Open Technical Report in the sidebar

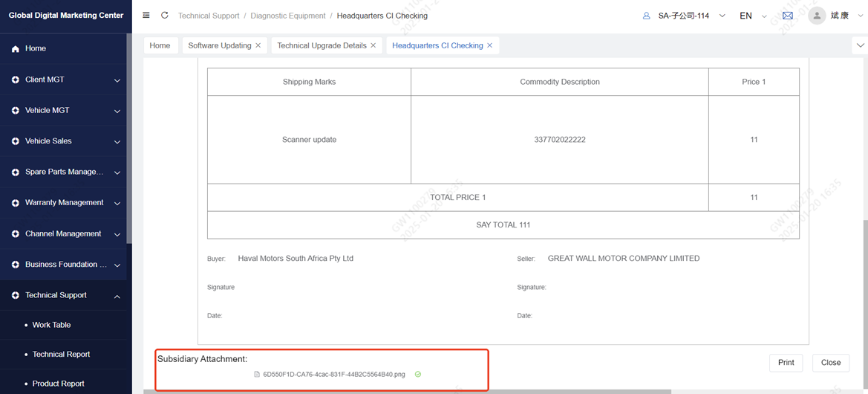pyautogui.click(x=61, y=355)
